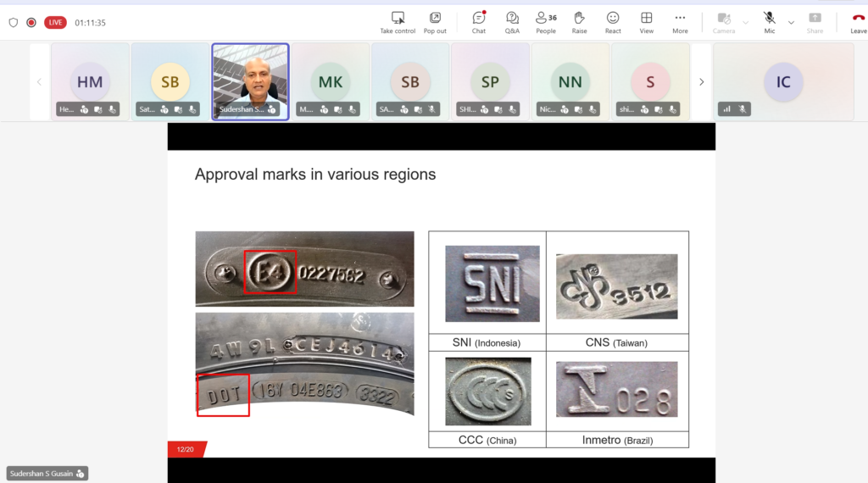Toggle the Camera on
Image resolution: width=868 pixels, height=483 pixels.
coord(724,23)
